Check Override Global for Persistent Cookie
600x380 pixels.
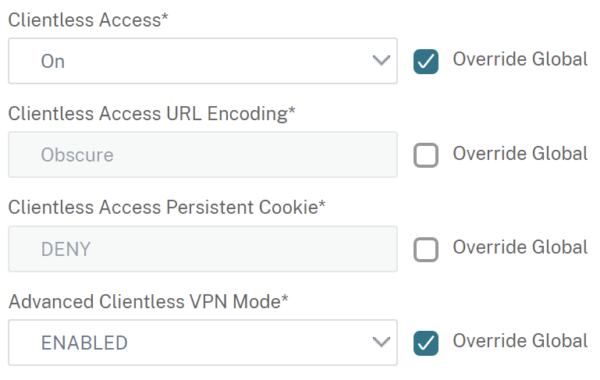[x=426, y=249]
